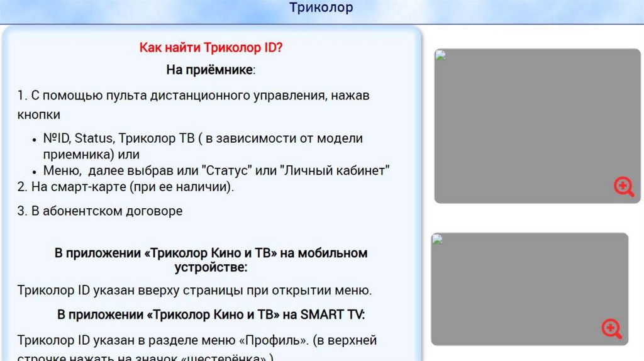Click the "Триколор" page title
The width and height of the screenshot is (644, 361).
pyautogui.click(x=321, y=8)
